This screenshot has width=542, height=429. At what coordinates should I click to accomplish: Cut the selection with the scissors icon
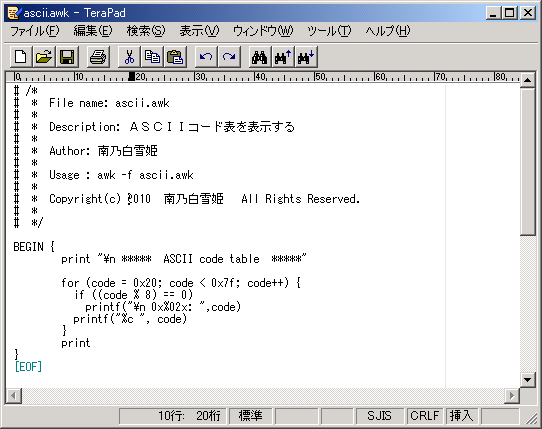(129, 57)
